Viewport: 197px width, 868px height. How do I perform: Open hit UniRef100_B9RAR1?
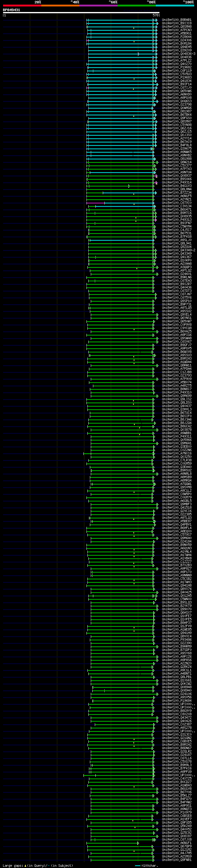(x=176, y=20)
